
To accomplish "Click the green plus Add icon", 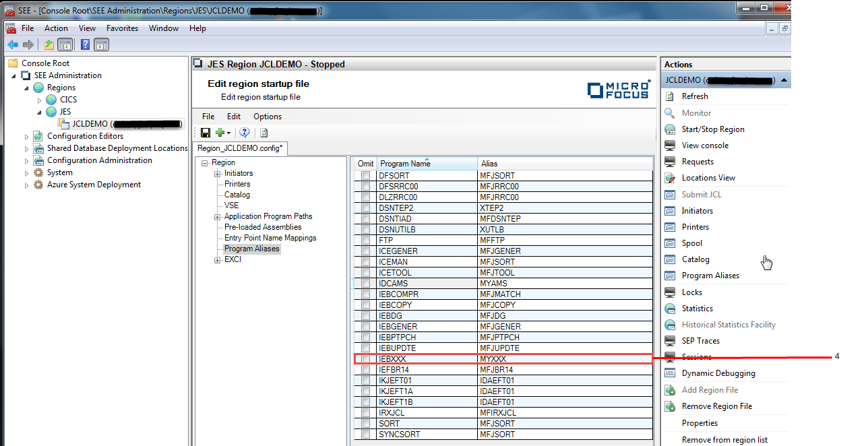I will [220, 133].
